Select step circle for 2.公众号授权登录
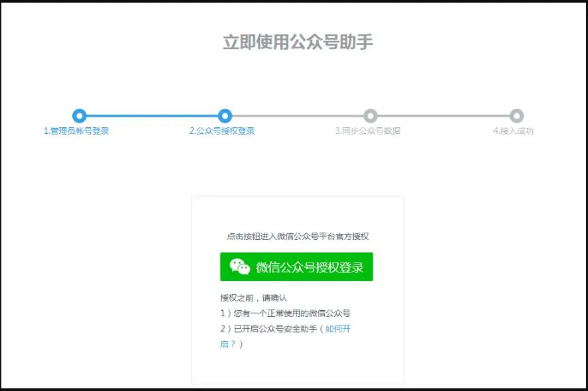Viewport: 588px width, 391px height. point(225,116)
